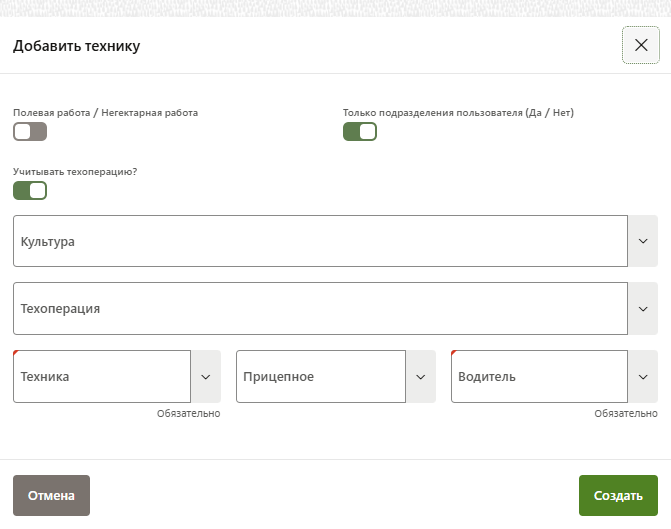Click the Прицепное input field
This screenshot has width=671, height=529.
coord(320,377)
